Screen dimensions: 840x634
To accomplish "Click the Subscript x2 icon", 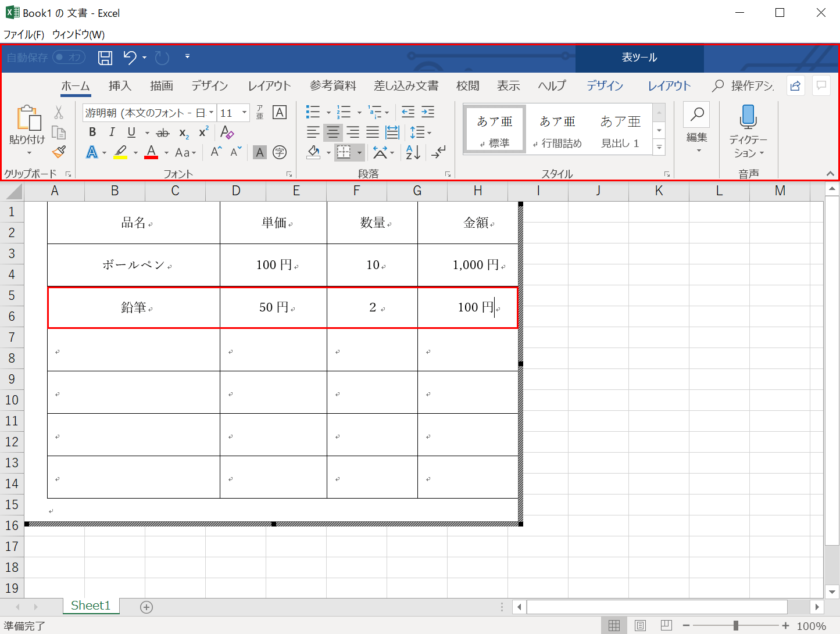I will (184, 133).
